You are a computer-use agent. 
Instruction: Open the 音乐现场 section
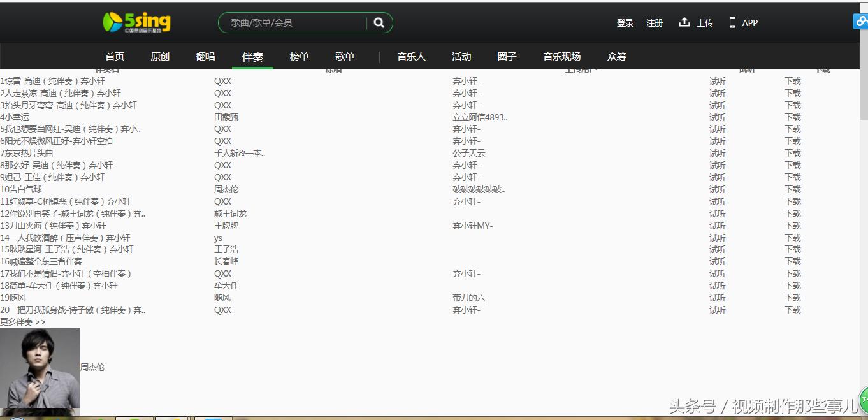(561, 56)
